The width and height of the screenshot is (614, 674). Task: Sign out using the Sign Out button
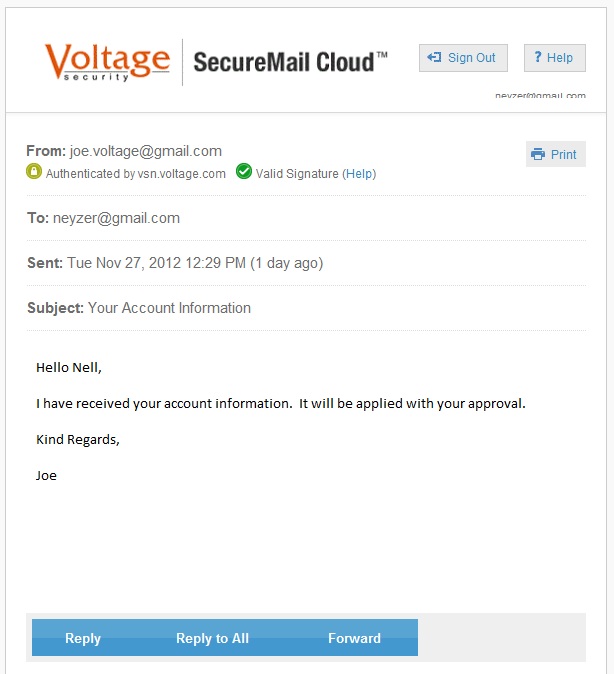coord(463,58)
